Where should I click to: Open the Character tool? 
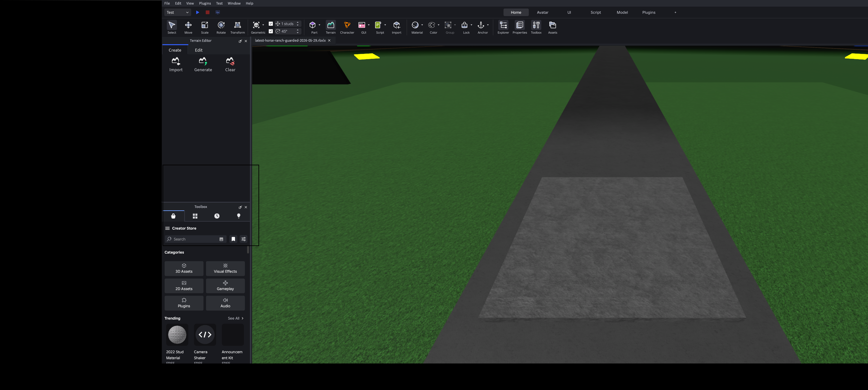[x=347, y=27]
